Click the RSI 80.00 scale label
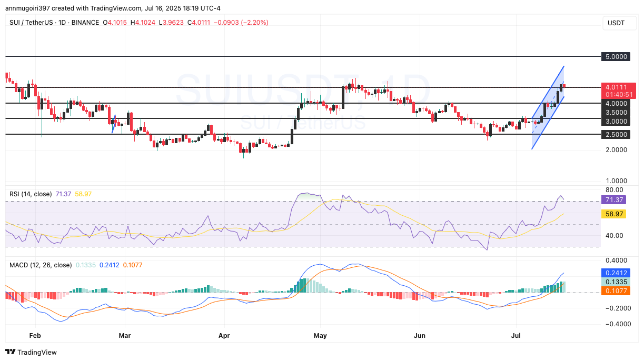This screenshot has width=644, height=361. tap(615, 189)
